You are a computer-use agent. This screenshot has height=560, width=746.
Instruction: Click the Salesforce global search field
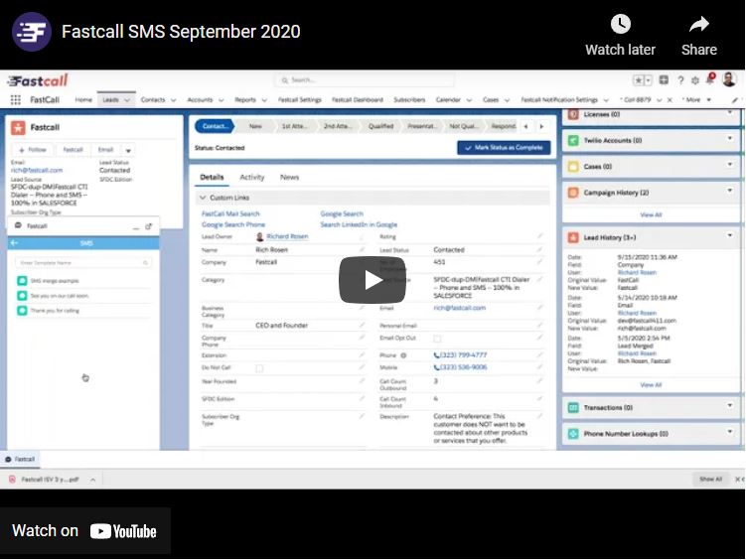365,80
